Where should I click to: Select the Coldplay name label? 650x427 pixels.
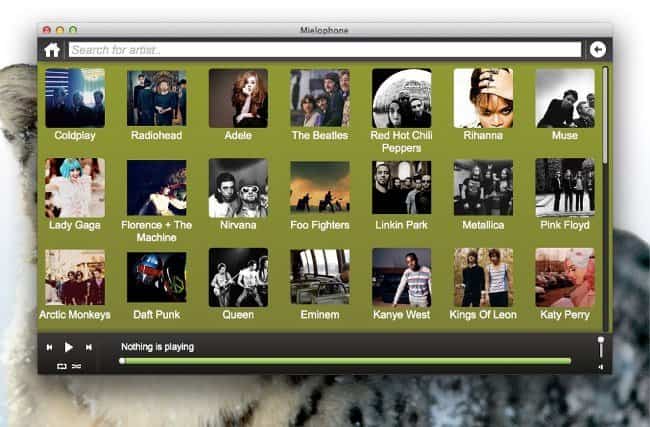pos(75,136)
